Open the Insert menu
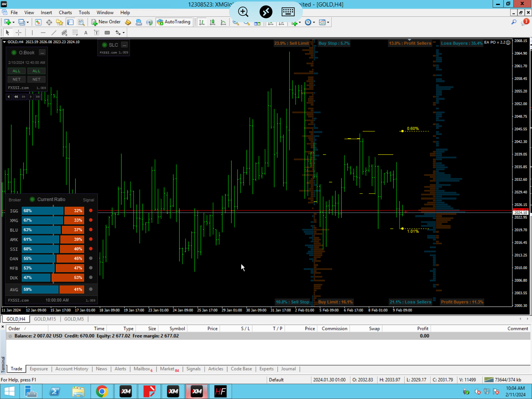532x399 pixels. [x=46, y=12]
